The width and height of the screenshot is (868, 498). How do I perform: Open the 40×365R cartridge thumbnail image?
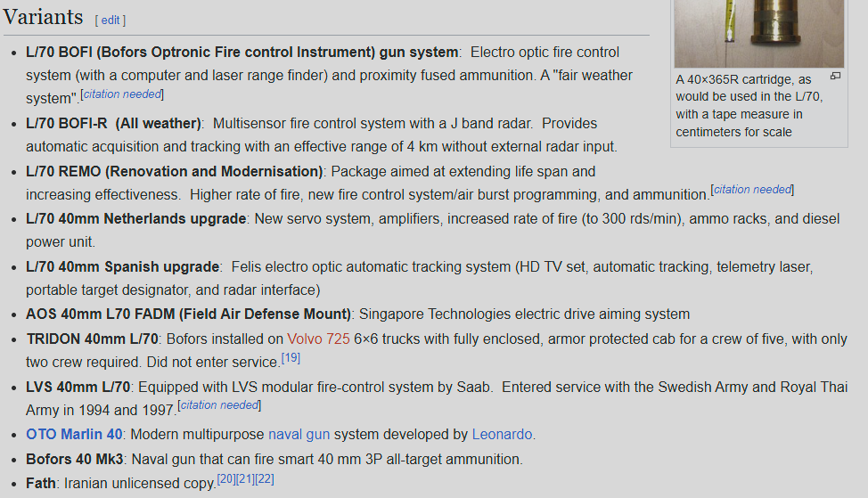coord(758,32)
